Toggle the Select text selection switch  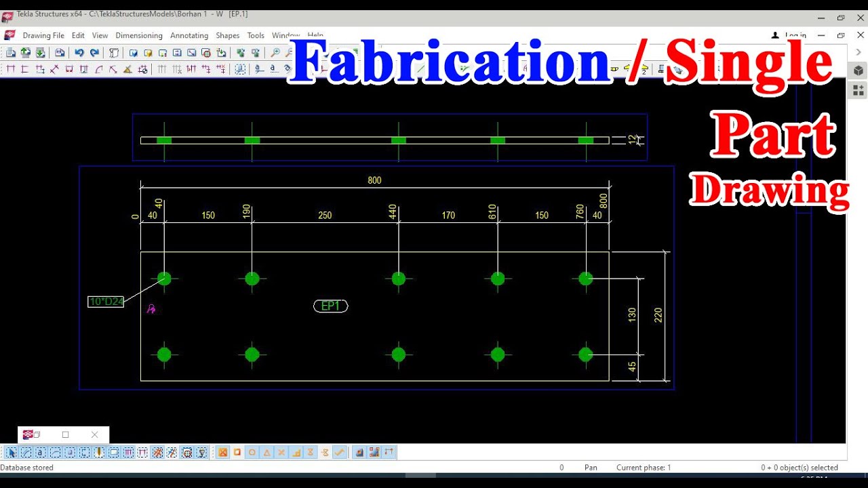pyautogui.click(x=40, y=452)
